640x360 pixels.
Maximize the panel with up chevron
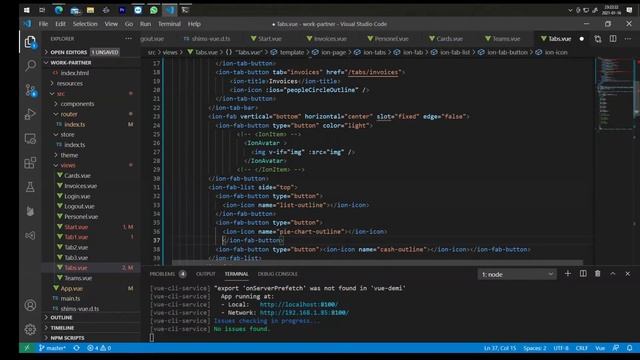click(x=613, y=273)
